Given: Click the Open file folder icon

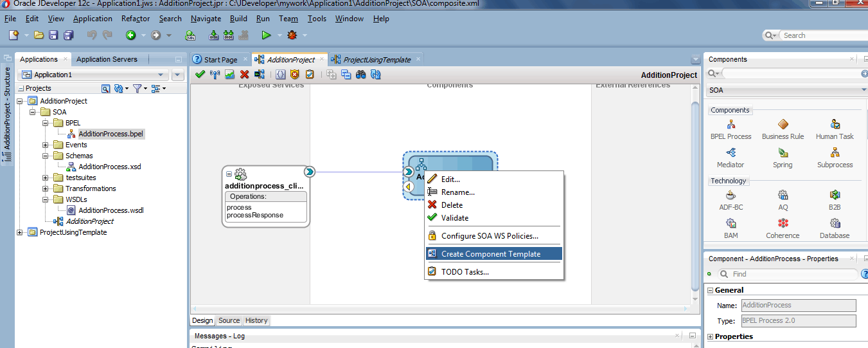Looking at the screenshot, I should [x=39, y=35].
